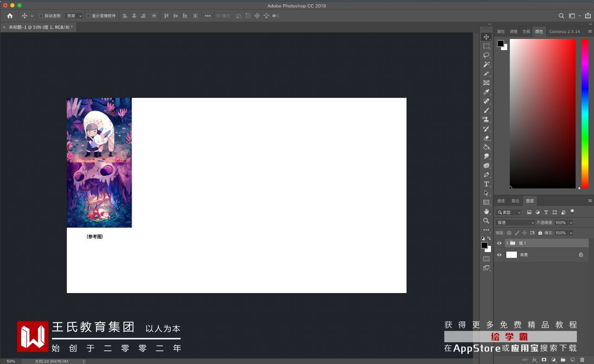Select the Clone Stamp tool
Image resolution: width=594 pixels, height=364 pixels.
pyautogui.click(x=486, y=120)
